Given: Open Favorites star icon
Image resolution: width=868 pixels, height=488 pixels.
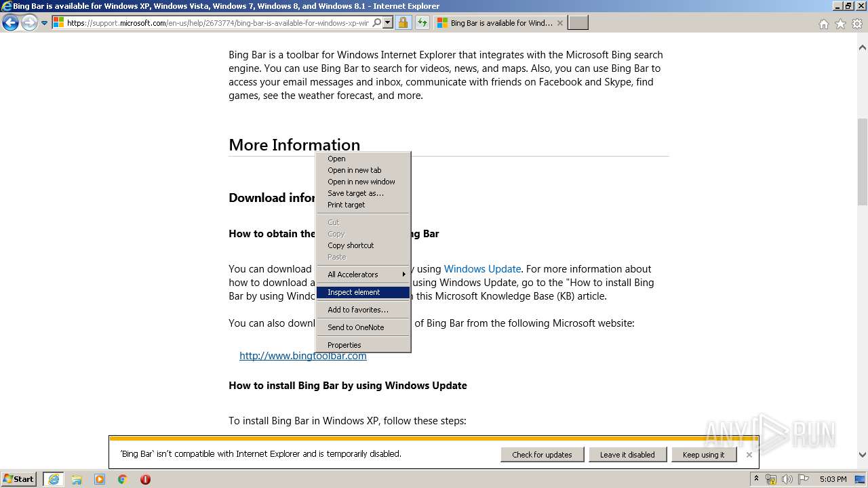Looking at the screenshot, I should [840, 24].
